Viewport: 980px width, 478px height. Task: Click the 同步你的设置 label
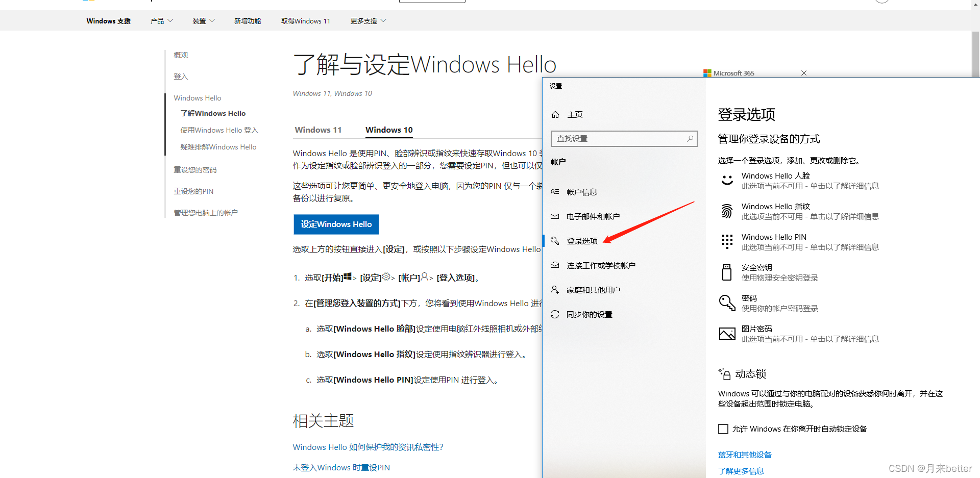click(590, 315)
